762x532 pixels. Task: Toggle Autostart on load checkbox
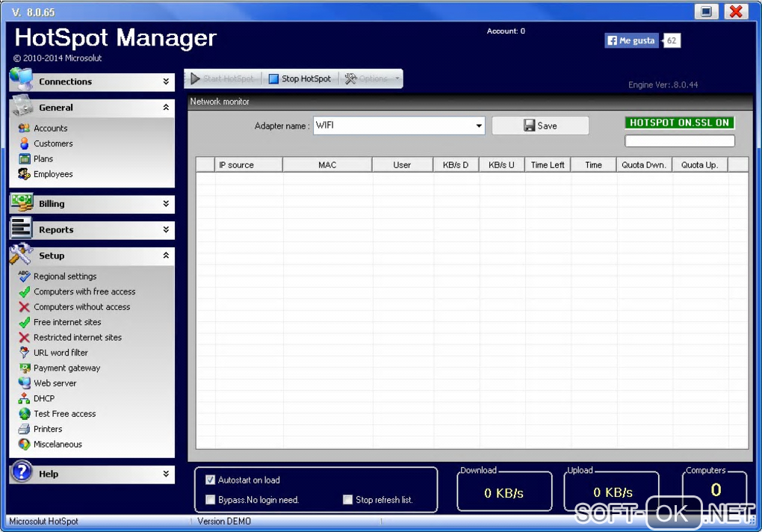coord(210,480)
